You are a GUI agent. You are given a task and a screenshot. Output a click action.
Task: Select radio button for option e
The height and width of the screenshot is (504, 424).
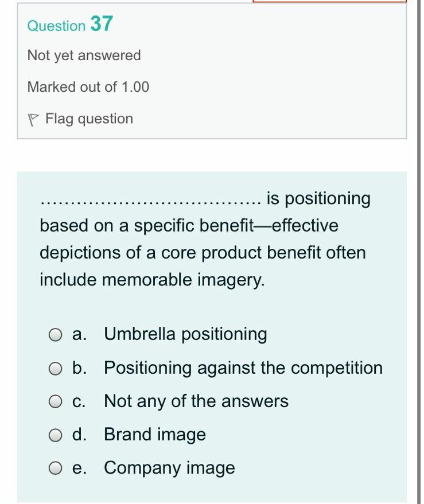(55, 467)
